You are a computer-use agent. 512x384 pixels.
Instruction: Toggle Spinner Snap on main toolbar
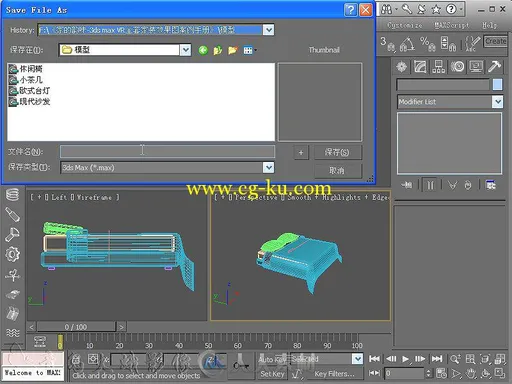pos(448,44)
